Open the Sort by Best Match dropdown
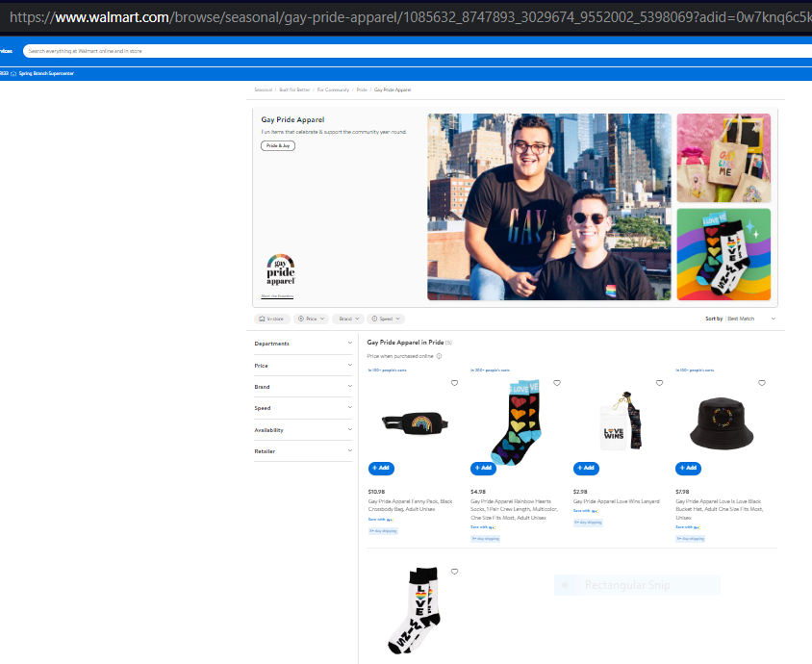 point(741,319)
